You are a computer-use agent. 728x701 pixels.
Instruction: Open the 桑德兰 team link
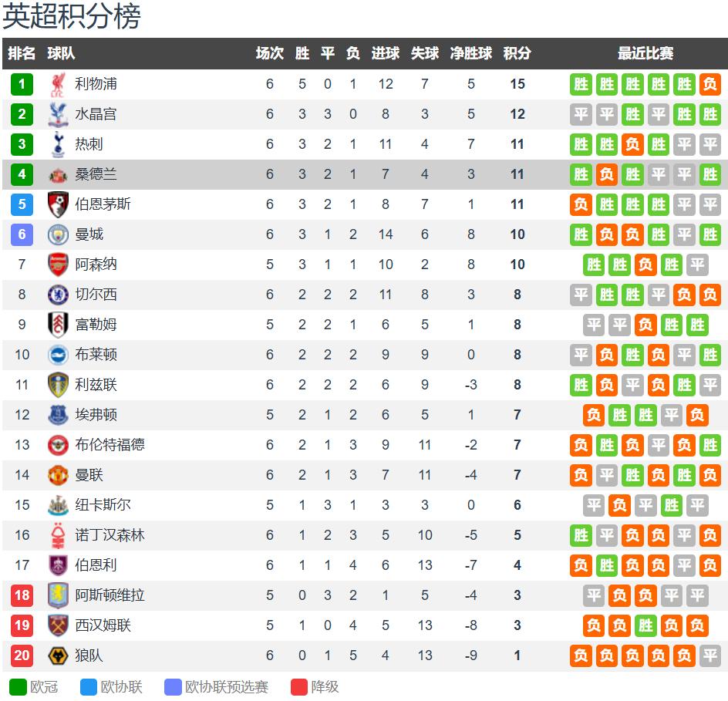(96, 174)
